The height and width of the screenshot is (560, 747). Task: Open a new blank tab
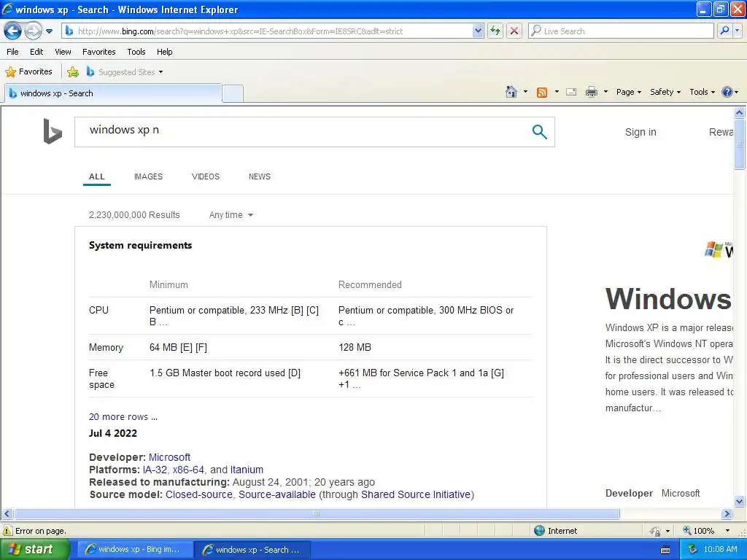pyautogui.click(x=233, y=93)
